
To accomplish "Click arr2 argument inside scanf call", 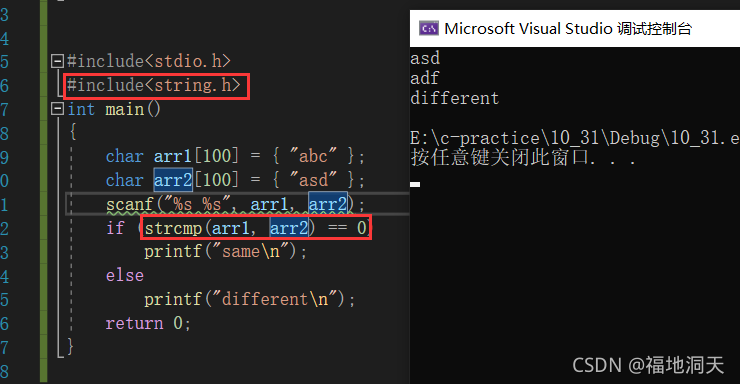I will tap(328, 204).
